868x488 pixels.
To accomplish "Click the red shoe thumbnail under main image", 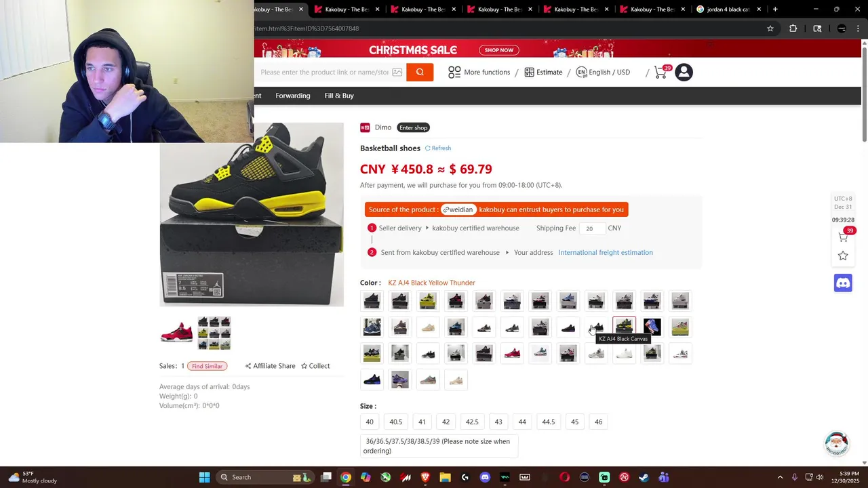I will coord(176,333).
